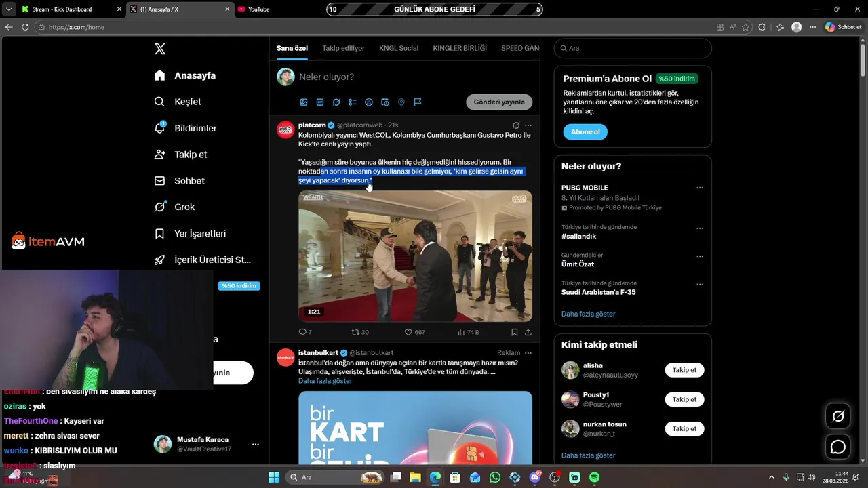Open the #sallandık trending topic

[x=578, y=237]
